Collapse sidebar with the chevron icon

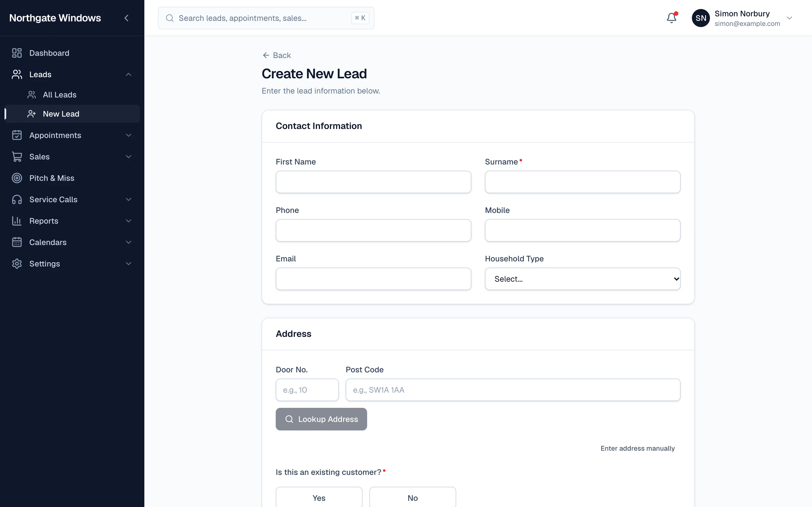[127, 18]
